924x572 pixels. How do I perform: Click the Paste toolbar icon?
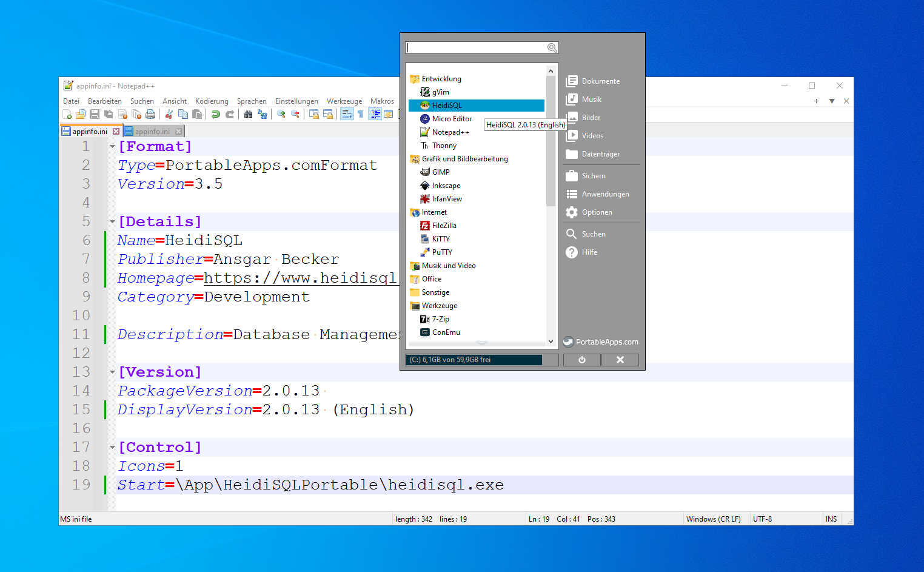[197, 114]
